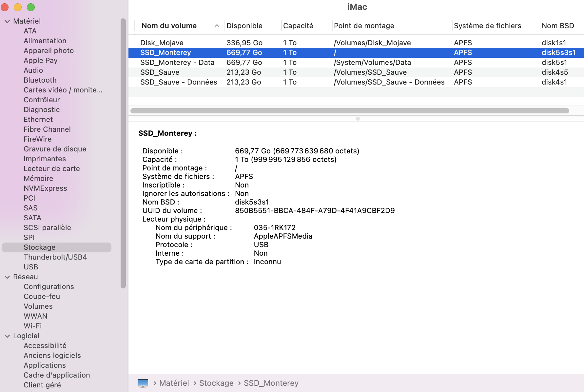
Task: Select the Disk_Mojave volume row
Action: [162, 43]
